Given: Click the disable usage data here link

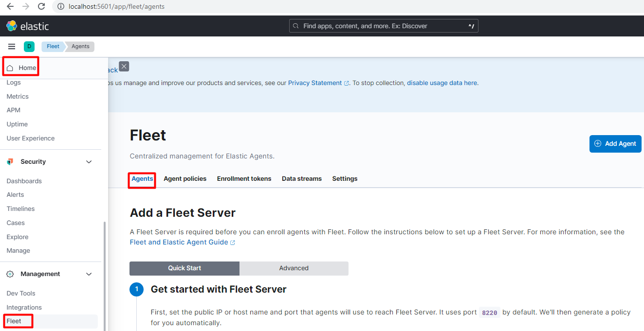Looking at the screenshot, I should pos(442,83).
